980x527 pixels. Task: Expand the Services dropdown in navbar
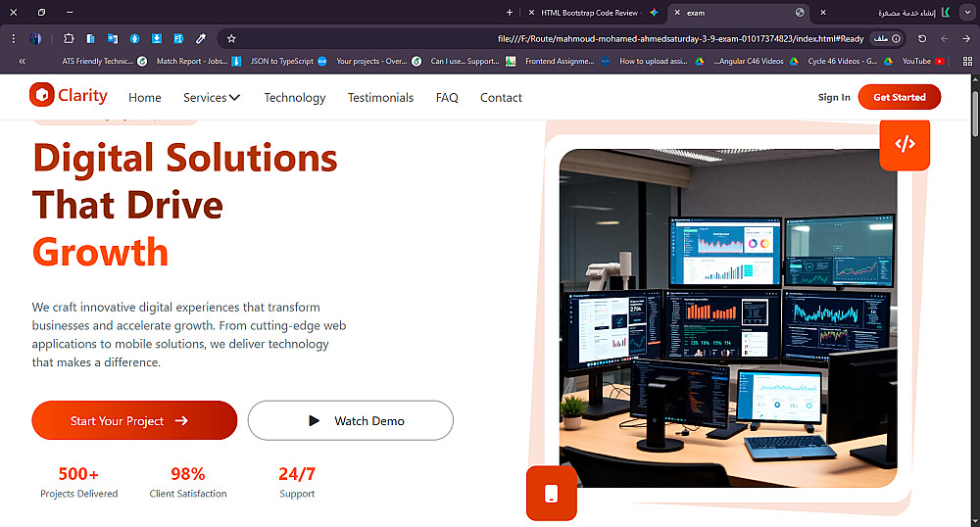coord(212,97)
